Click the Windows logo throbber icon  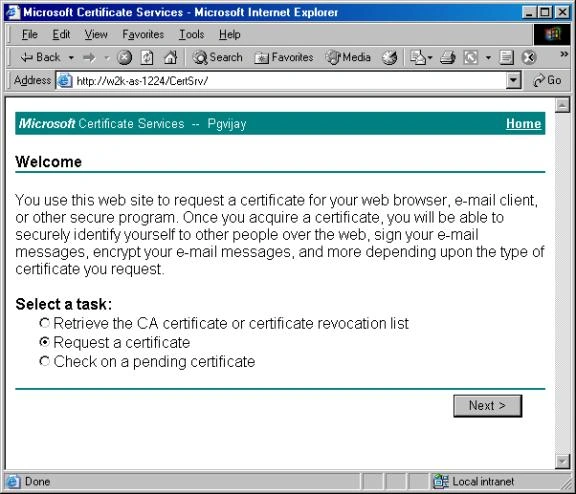pyautogui.click(x=552, y=35)
